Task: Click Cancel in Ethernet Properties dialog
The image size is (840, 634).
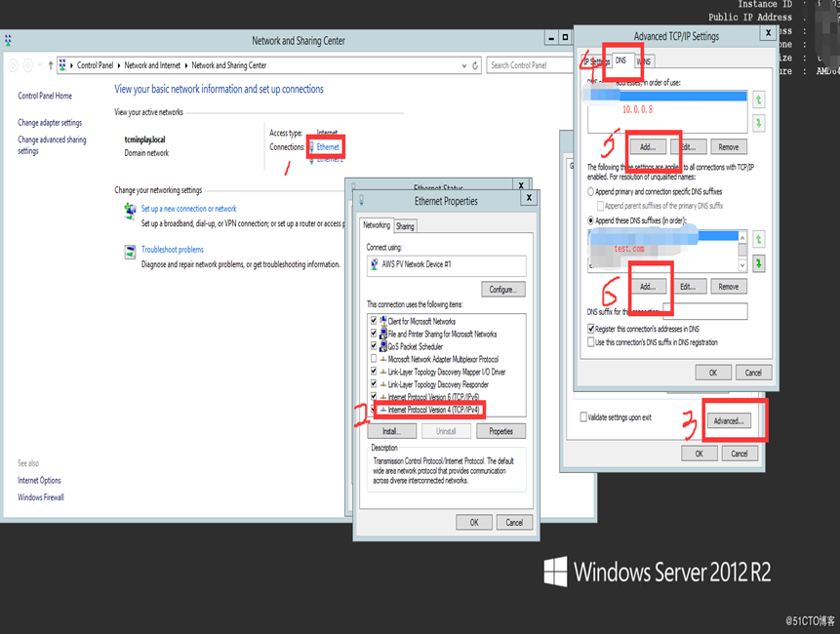Action: pyautogui.click(x=514, y=522)
